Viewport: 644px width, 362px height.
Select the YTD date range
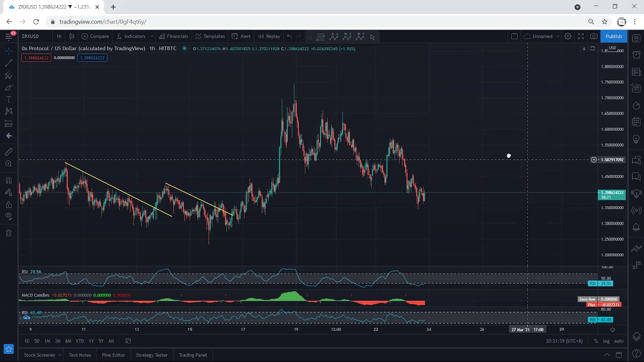coord(79,341)
